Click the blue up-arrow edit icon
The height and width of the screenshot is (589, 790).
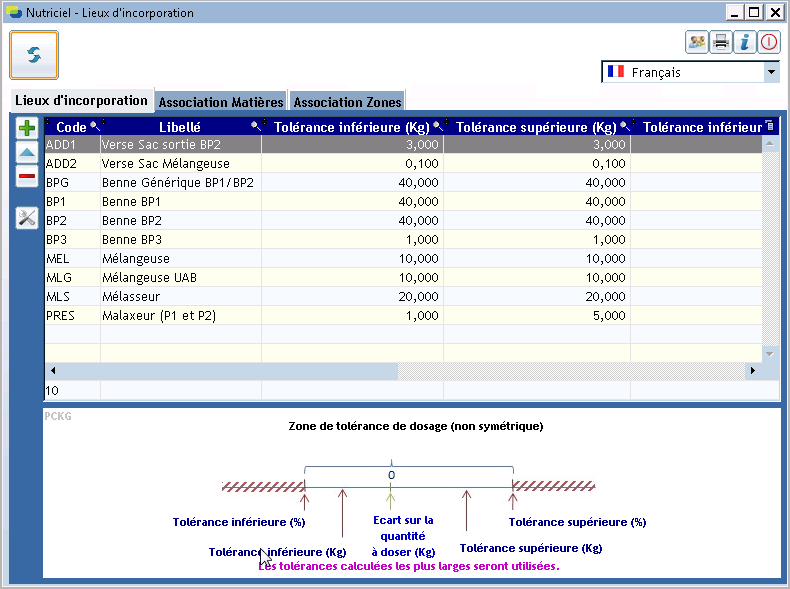(27, 152)
